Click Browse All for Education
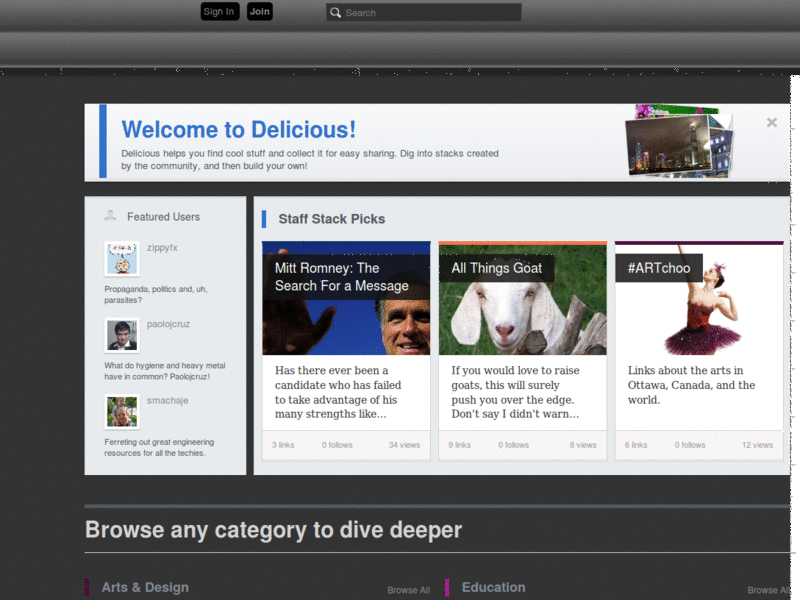 click(x=768, y=590)
